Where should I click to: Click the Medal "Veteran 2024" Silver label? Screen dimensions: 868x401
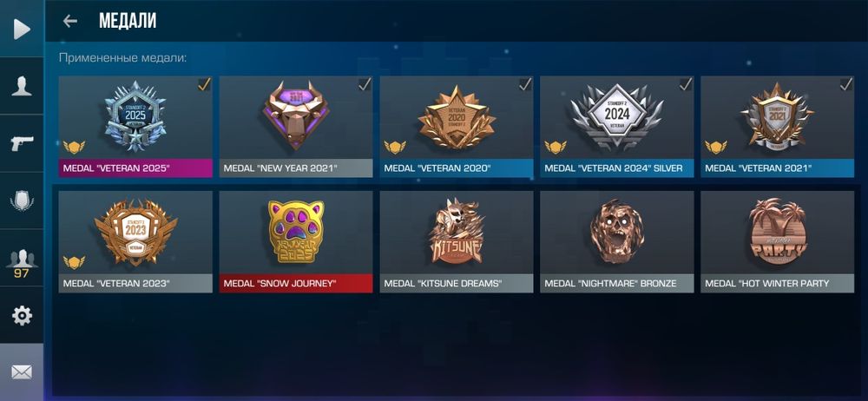point(617,168)
